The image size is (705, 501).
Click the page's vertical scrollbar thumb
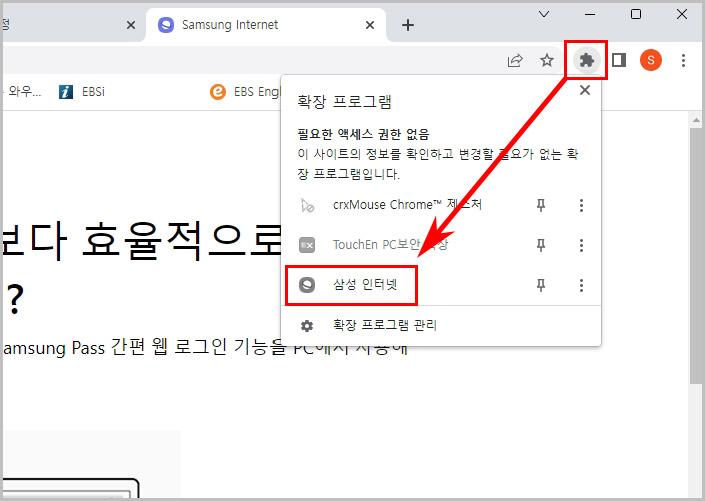696,255
